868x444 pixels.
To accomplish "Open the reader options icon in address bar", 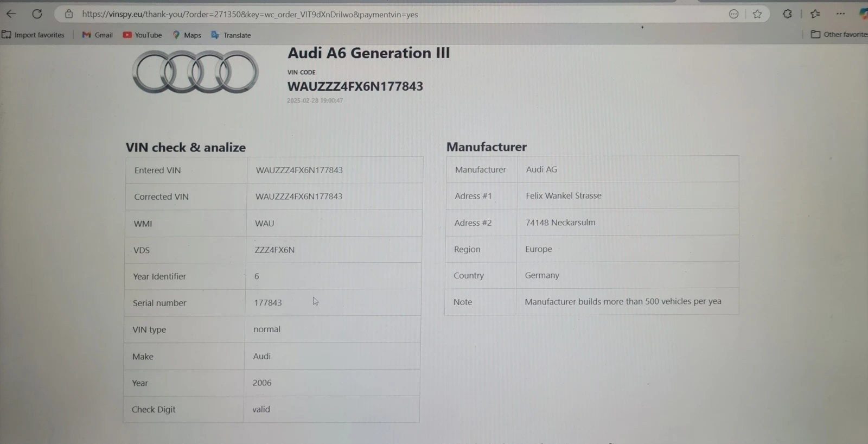I will click(x=733, y=14).
